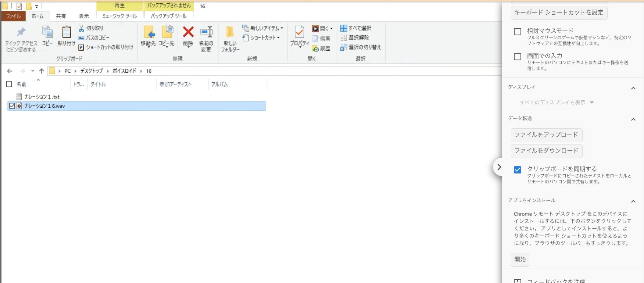Click Select all (すべて選択) command
Image resolution: width=644 pixels, height=283 pixels.
click(356, 28)
